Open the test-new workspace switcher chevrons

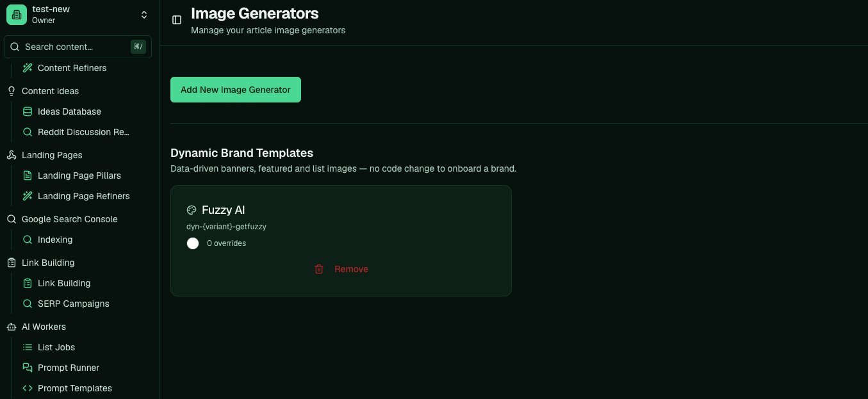pyautogui.click(x=144, y=15)
